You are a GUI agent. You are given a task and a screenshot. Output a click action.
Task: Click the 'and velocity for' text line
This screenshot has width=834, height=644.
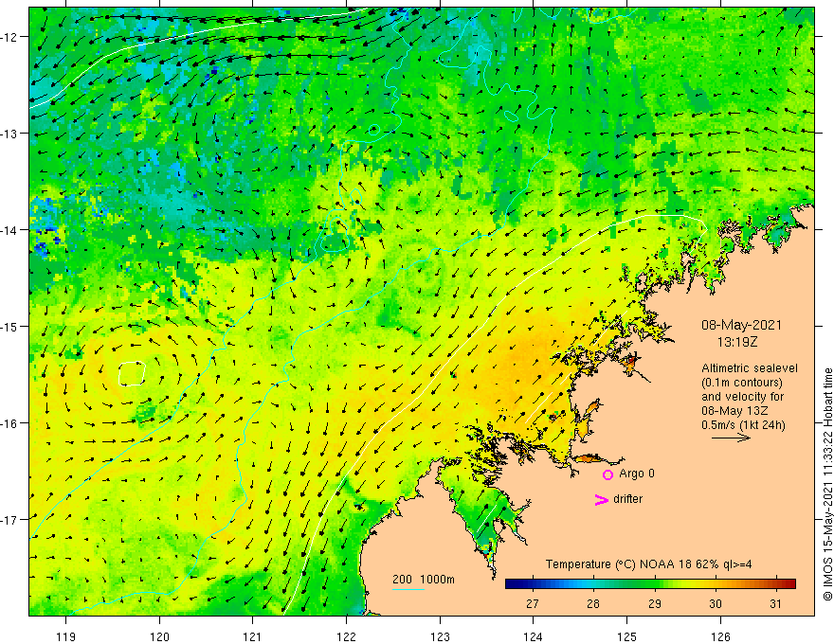click(x=742, y=397)
